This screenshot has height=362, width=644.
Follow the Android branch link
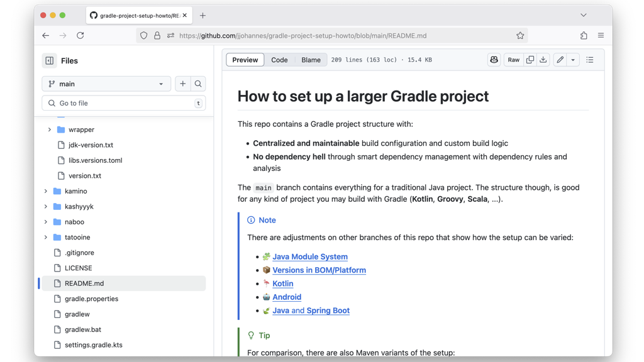point(287,297)
